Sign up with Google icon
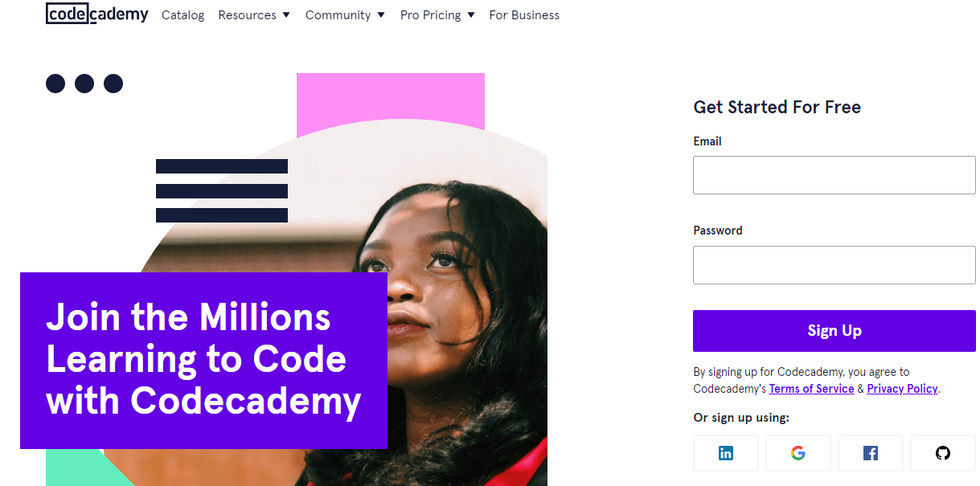Screen dimensions: 980x486 click(798, 453)
